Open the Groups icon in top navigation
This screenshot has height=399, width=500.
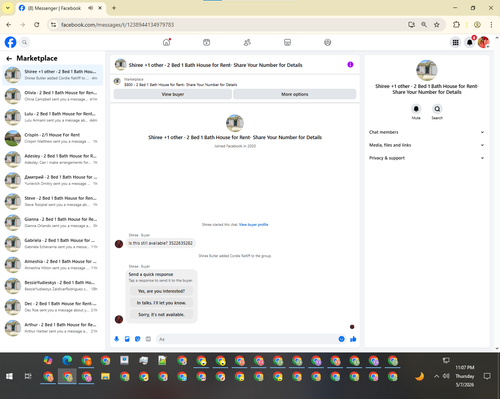click(x=328, y=42)
